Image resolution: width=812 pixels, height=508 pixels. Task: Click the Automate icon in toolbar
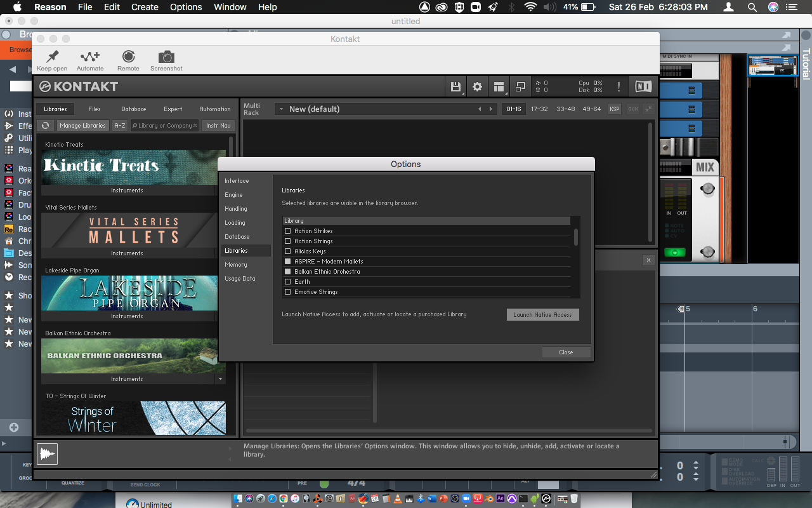pos(90,57)
